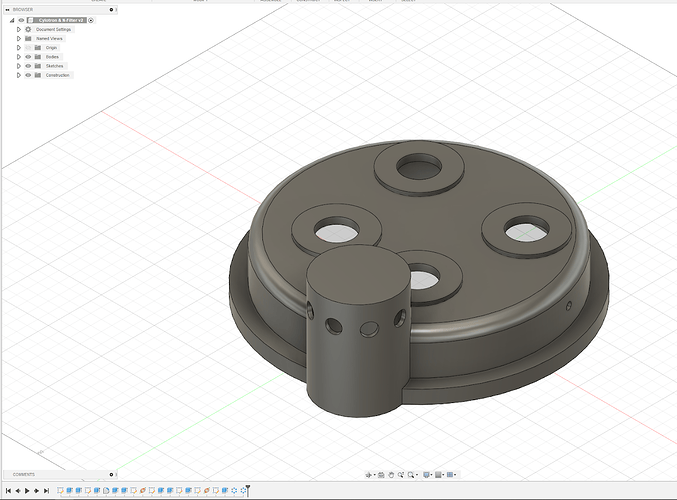Open the Display Settings dropdown arrow
This screenshot has height=500, width=677.
coord(431,475)
